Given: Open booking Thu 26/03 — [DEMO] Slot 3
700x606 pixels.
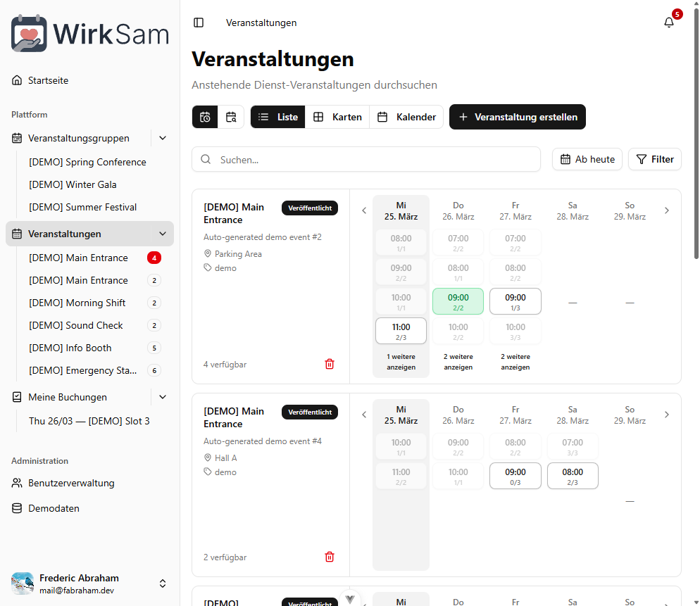Looking at the screenshot, I should pyautogui.click(x=89, y=422).
